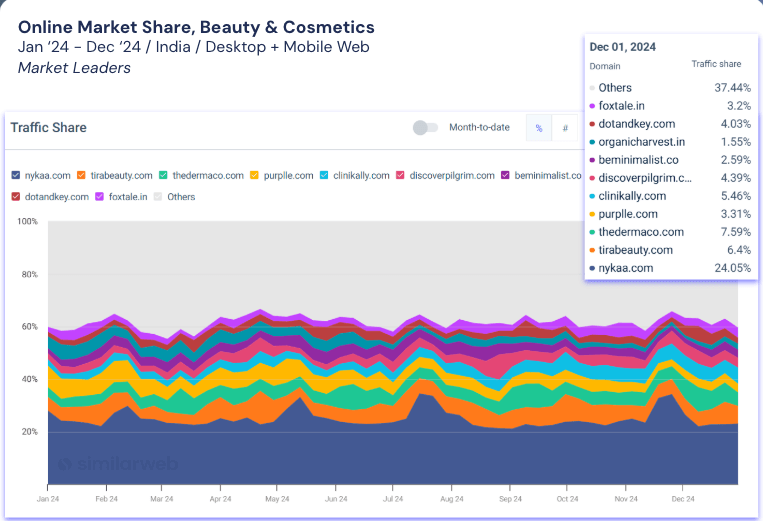
Task: Click the Jan 24 x-axis label
Action: click(48, 499)
